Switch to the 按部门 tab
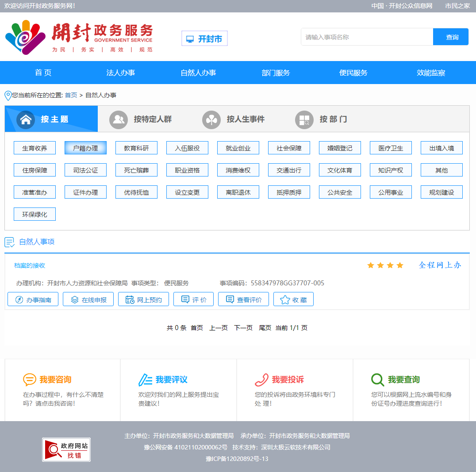The width and height of the screenshot is (476, 472). (x=322, y=119)
